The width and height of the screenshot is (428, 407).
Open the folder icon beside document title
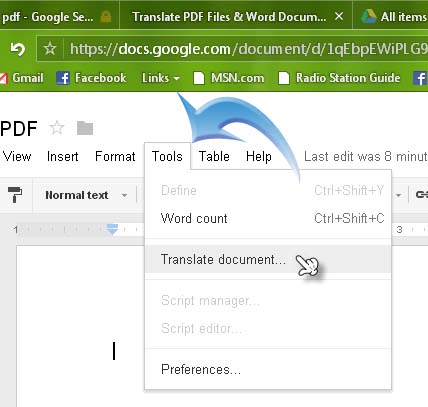tap(85, 128)
